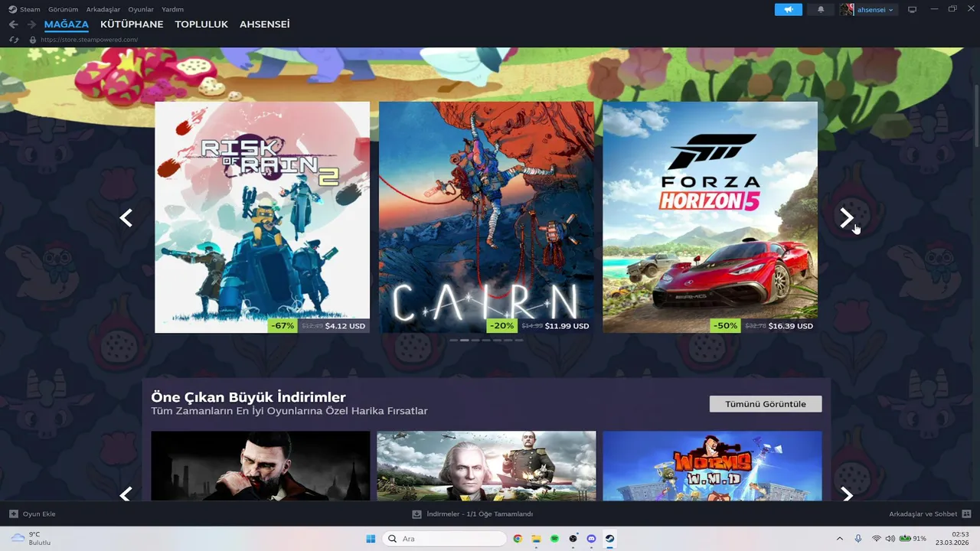
Task: Open the Steam logo menu
Action: [x=12, y=9]
